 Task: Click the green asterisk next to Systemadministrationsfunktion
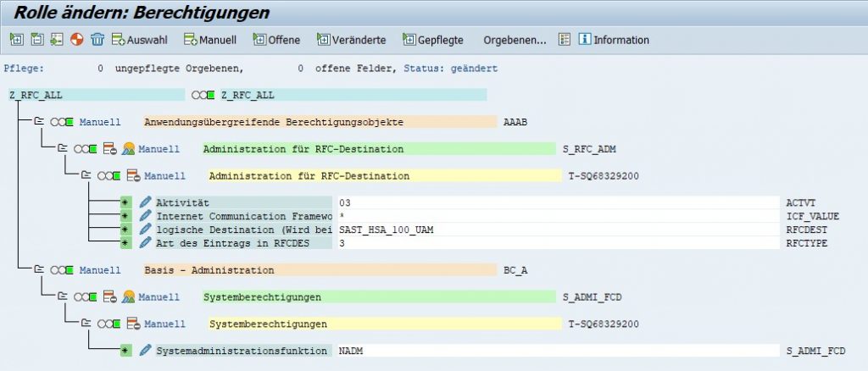coord(125,351)
